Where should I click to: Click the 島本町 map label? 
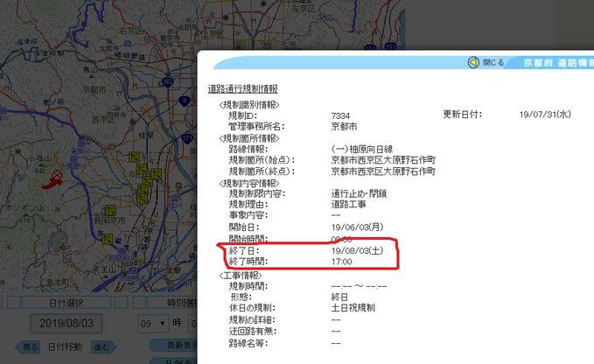[x=58, y=283]
